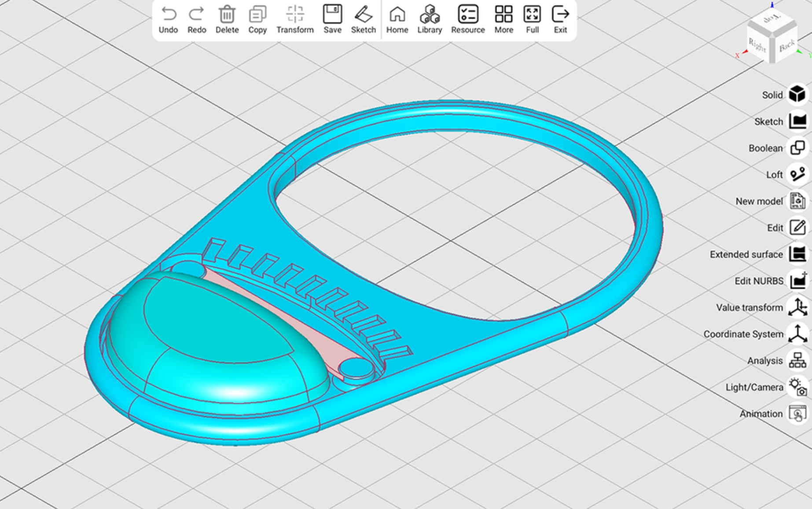Open the Edit tool
The width and height of the screenshot is (812, 509).
click(x=797, y=227)
